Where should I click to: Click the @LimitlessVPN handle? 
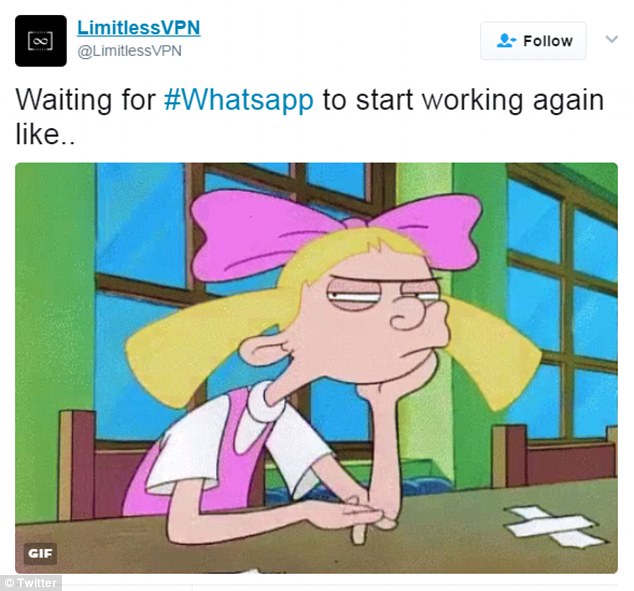tap(129, 51)
